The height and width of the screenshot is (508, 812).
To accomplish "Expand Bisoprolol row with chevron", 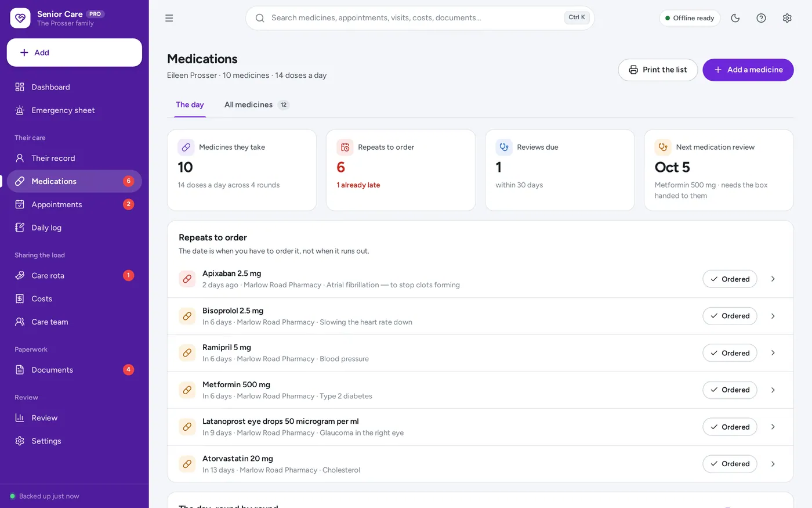I will tap(773, 316).
